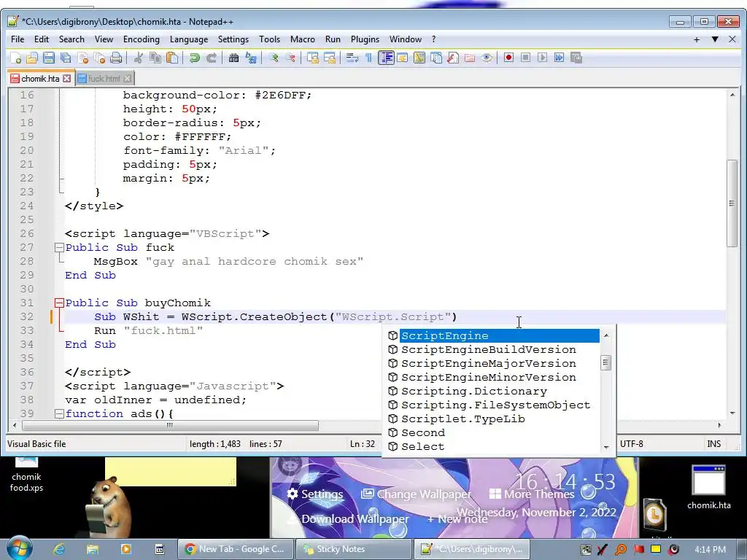Viewport: 747px width, 560px height.
Task: Save the document with the floppy disk icon
Action: click(49, 58)
